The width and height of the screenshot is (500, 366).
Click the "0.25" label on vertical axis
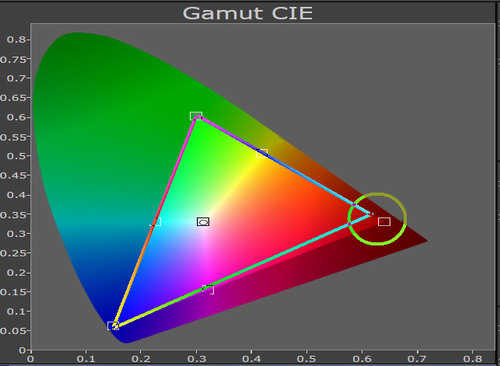point(13,253)
